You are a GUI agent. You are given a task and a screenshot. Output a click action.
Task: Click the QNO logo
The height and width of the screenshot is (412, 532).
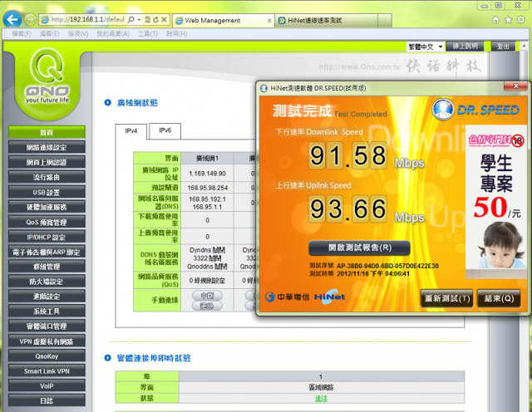(47, 76)
